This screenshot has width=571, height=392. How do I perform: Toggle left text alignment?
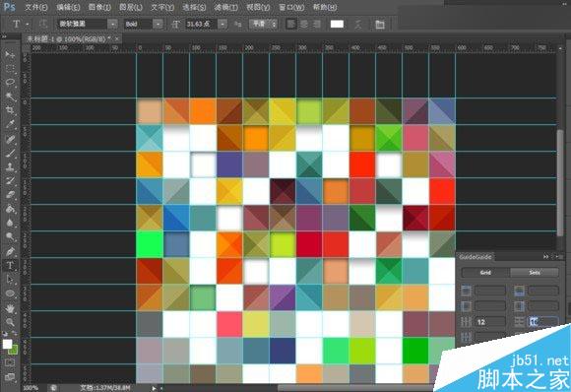(x=290, y=24)
